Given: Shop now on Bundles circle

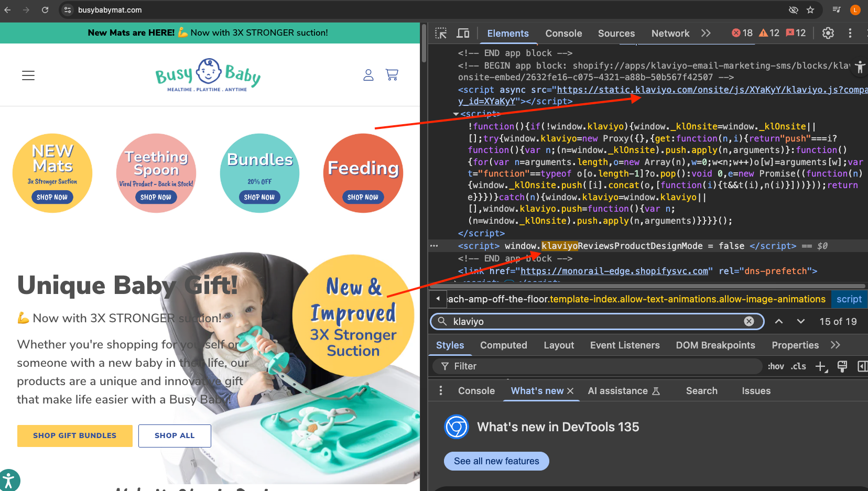Looking at the screenshot, I should pyautogui.click(x=259, y=198).
